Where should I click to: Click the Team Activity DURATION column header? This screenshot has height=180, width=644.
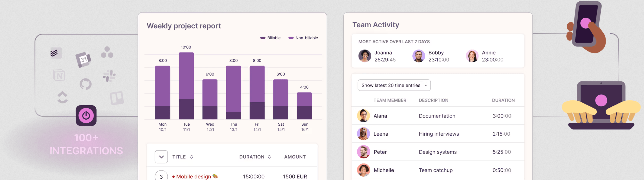point(503,100)
